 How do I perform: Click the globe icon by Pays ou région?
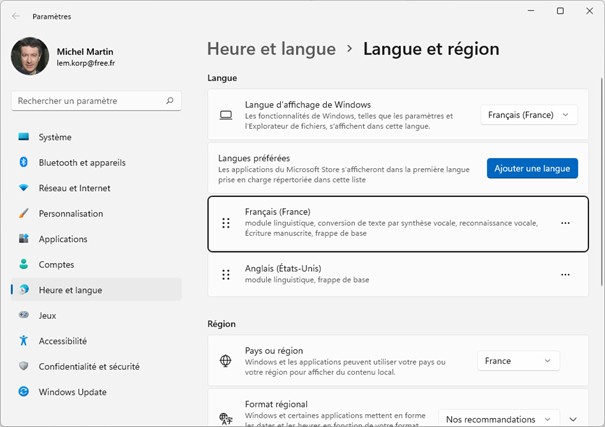pos(225,361)
